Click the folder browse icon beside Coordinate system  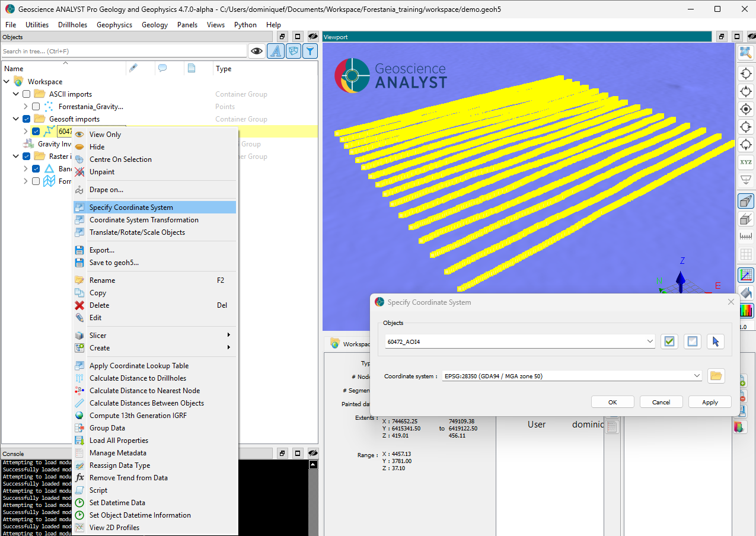click(716, 376)
